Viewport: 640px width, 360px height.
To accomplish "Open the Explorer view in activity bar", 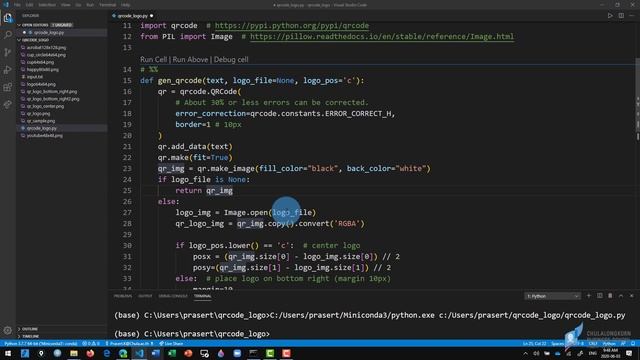I will click(8, 18).
